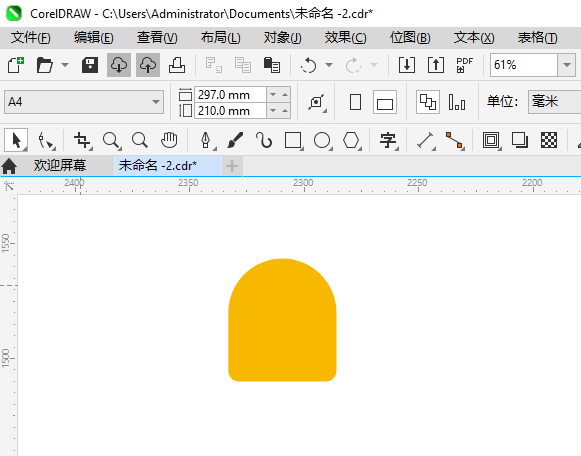Click the Cut icon

tap(214, 65)
